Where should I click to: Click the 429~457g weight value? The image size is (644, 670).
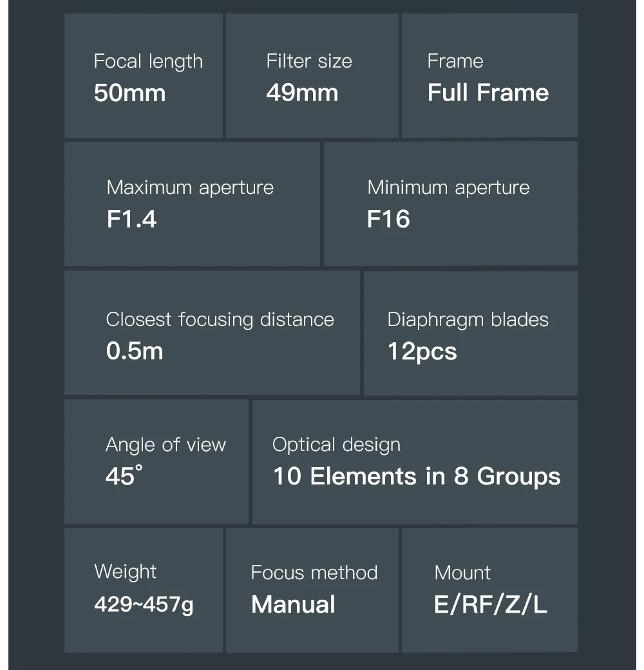(144, 604)
